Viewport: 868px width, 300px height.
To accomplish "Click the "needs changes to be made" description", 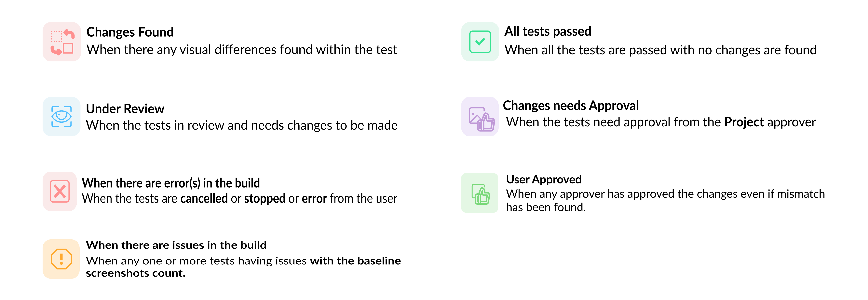I will pos(242,125).
